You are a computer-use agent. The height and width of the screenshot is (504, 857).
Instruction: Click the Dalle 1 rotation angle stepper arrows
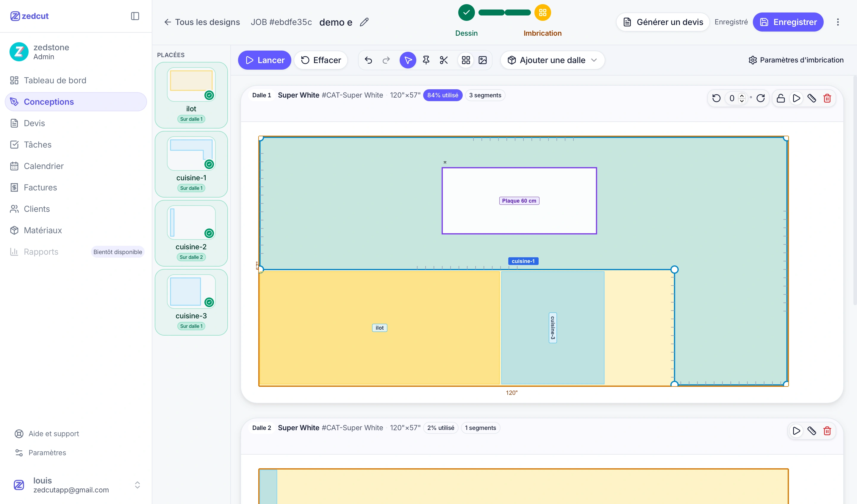(742, 98)
